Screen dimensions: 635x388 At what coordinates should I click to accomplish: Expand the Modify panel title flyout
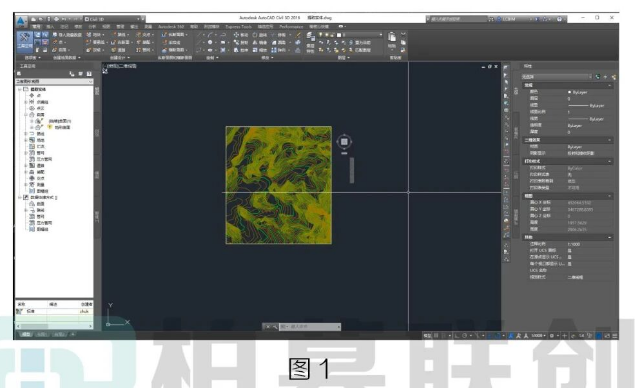coord(266,58)
